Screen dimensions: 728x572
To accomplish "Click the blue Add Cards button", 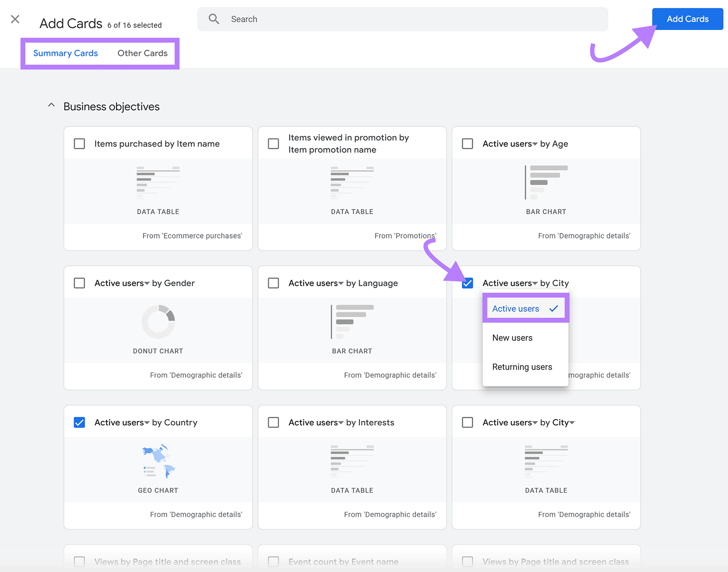I will (688, 19).
